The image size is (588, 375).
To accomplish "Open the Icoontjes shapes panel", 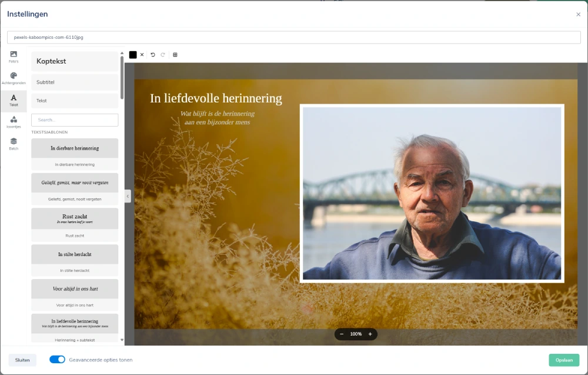I will pyautogui.click(x=14, y=122).
